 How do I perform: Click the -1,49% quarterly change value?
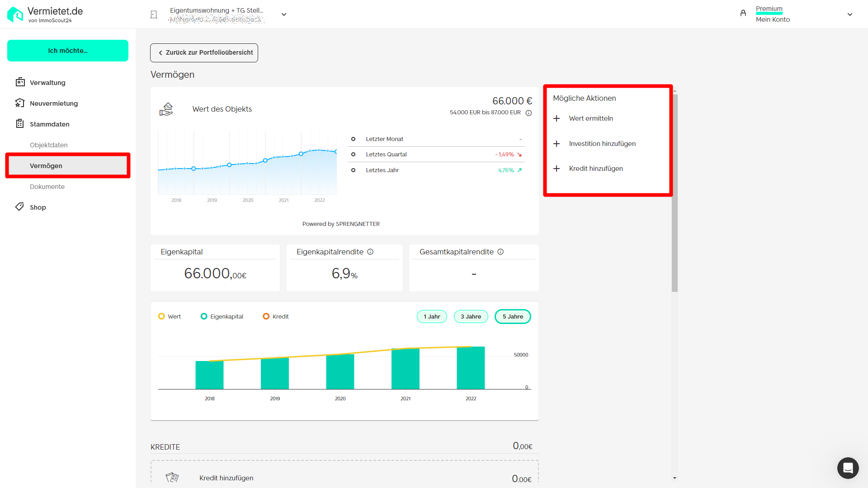coord(505,155)
